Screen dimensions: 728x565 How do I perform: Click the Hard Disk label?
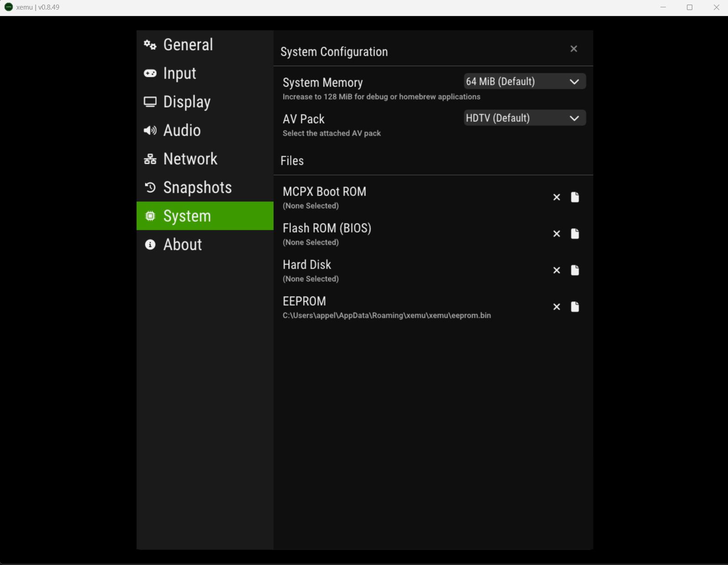307,264
